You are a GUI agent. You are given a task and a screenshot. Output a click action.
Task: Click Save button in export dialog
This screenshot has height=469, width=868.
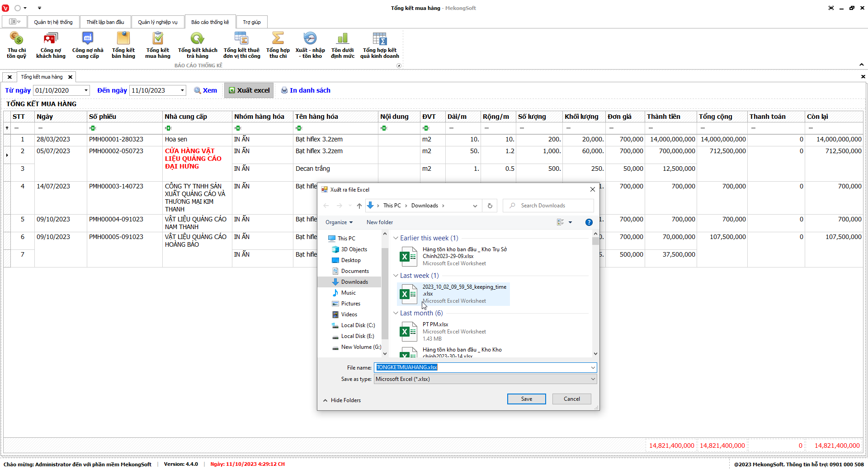pyautogui.click(x=526, y=399)
